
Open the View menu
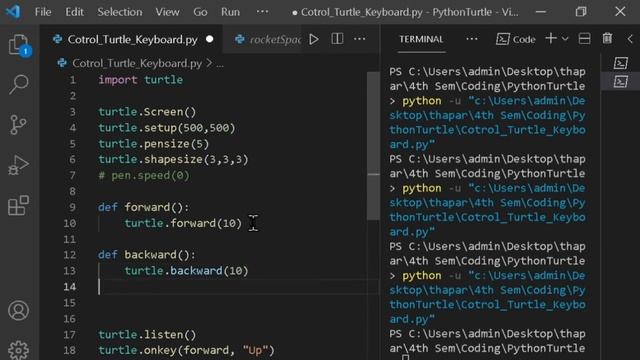point(167,12)
